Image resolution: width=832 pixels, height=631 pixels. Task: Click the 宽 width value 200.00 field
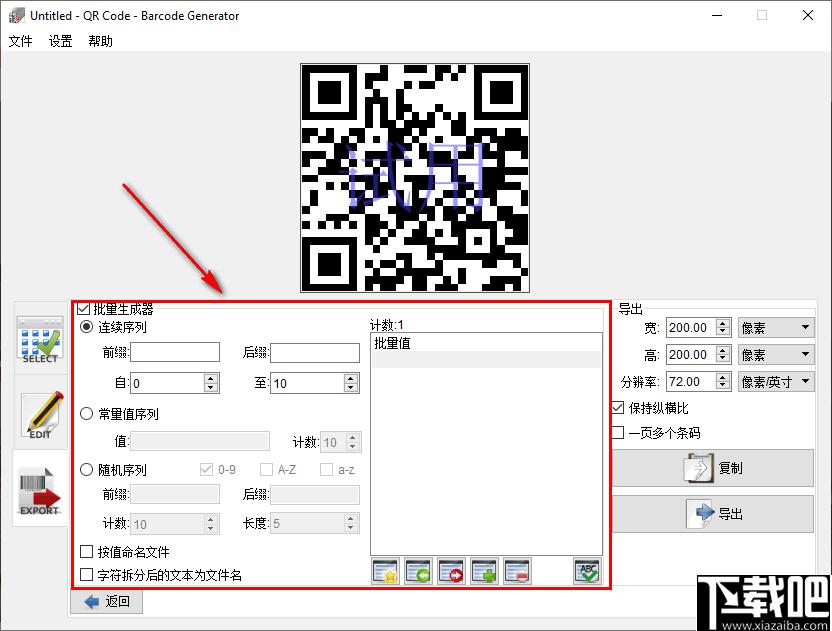tap(691, 327)
